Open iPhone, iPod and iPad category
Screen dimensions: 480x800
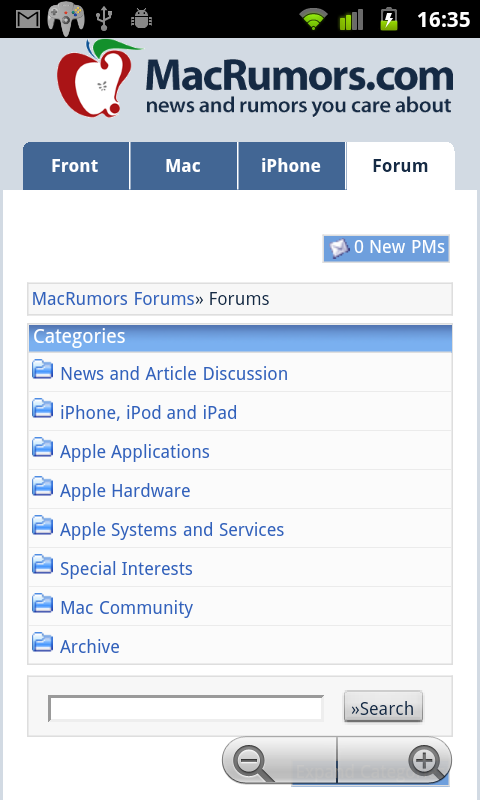click(148, 412)
